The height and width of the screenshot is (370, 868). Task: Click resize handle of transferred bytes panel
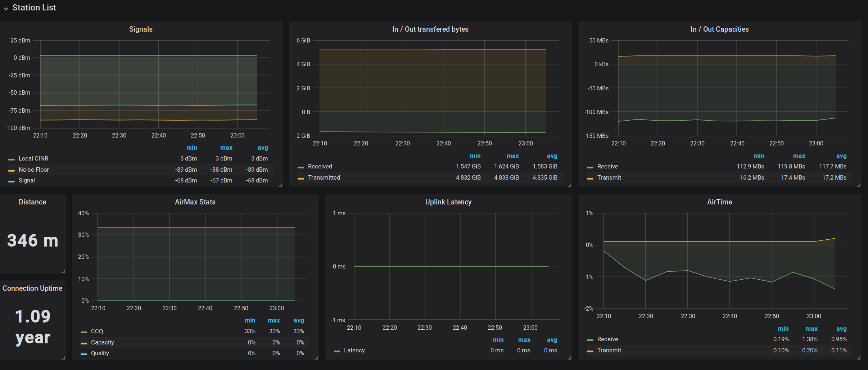coord(569,185)
